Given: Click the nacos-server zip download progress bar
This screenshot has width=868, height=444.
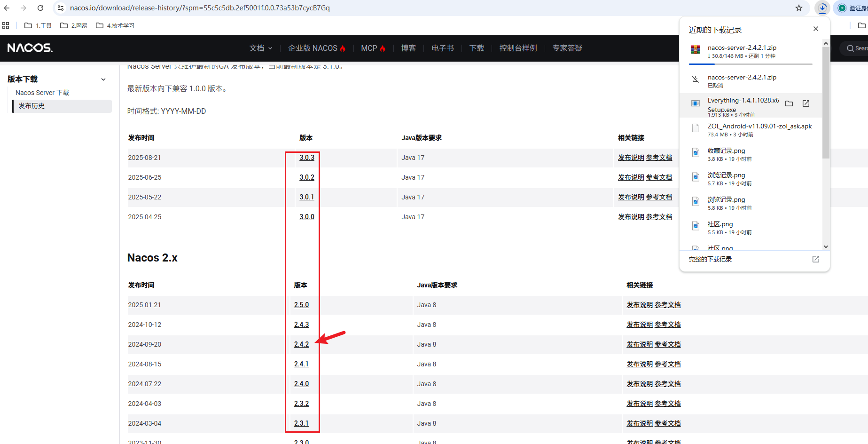Looking at the screenshot, I should [x=751, y=64].
